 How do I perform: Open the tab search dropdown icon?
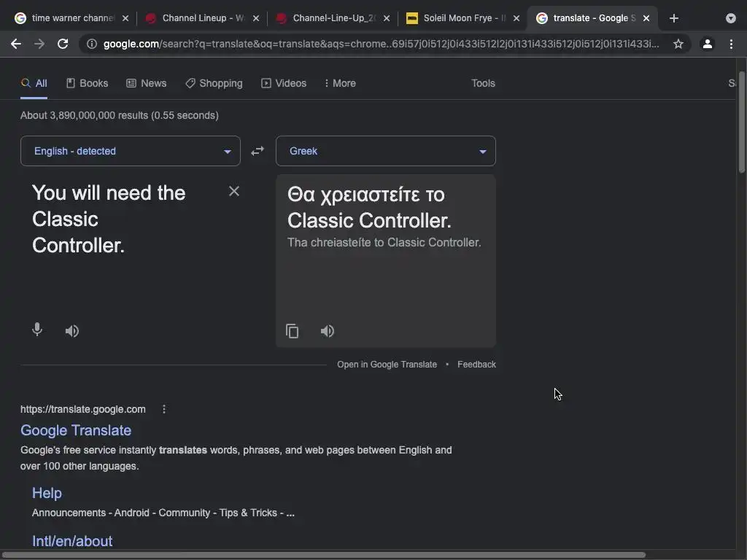pos(731,18)
